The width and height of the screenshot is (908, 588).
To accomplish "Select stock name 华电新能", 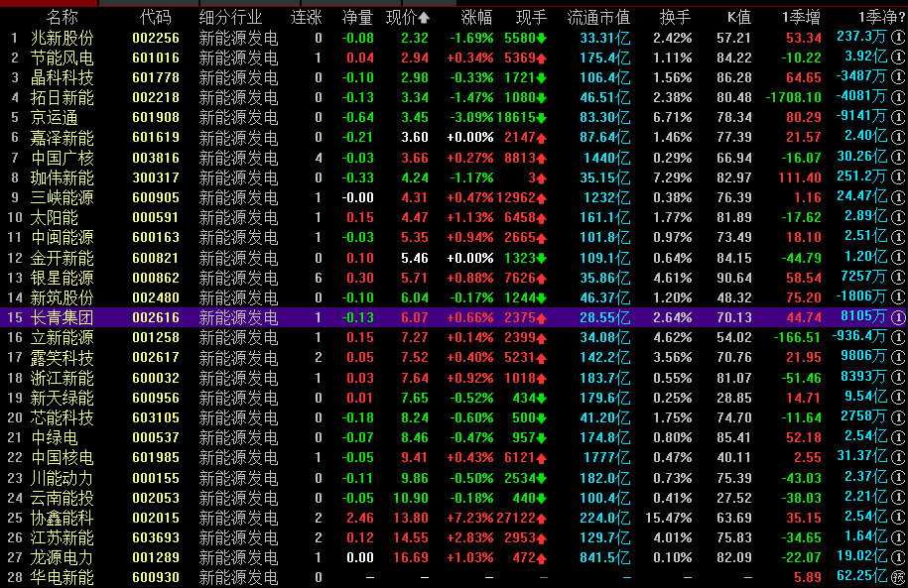I will pos(62,577).
